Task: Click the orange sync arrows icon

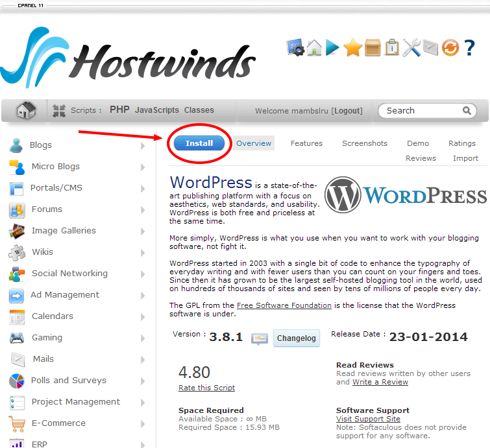Action: point(450,48)
